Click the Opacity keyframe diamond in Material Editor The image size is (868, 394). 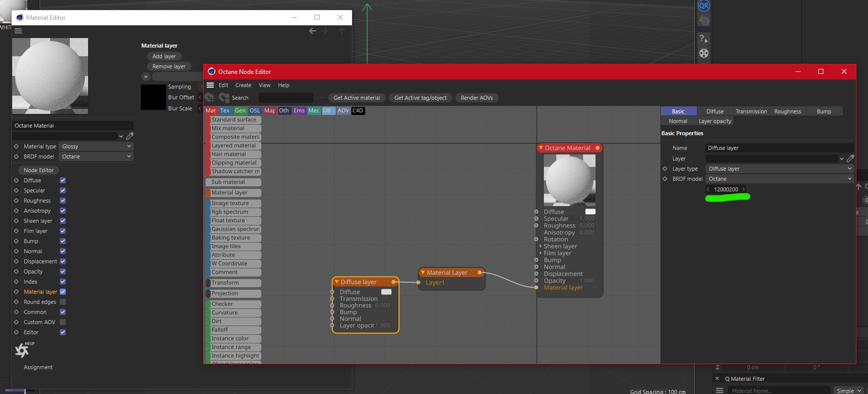click(x=16, y=271)
